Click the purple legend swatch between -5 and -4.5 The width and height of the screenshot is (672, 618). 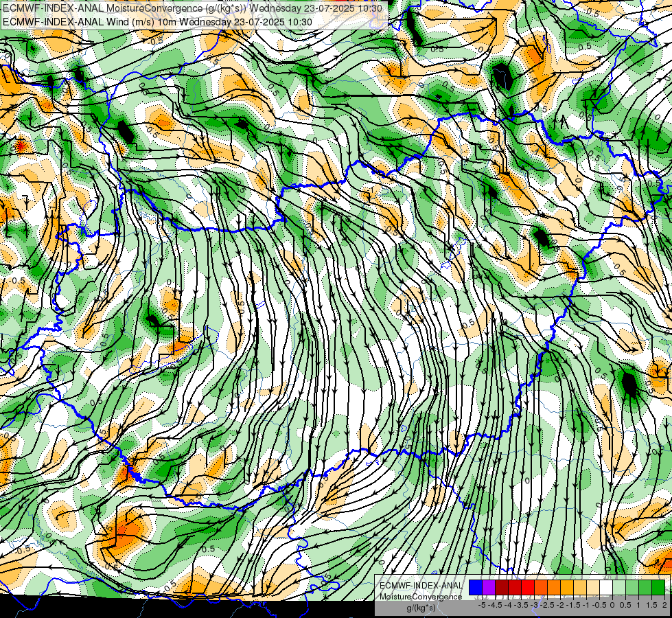point(489,588)
